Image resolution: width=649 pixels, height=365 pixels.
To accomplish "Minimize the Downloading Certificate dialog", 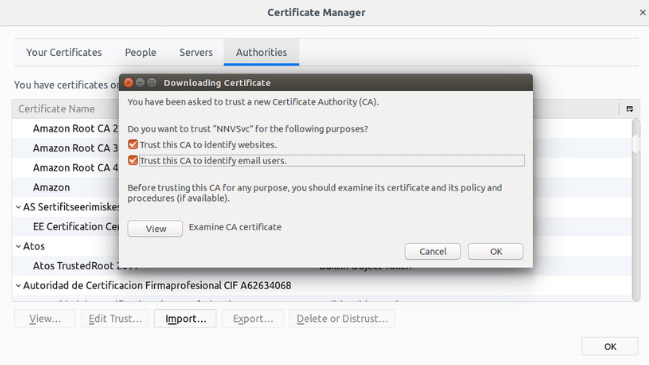I will click(140, 83).
